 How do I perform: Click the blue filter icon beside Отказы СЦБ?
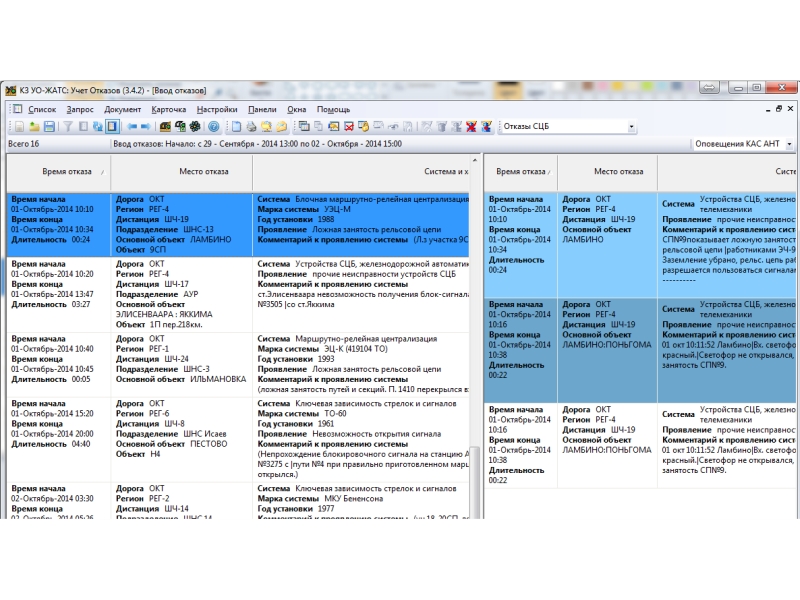click(487, 127)
